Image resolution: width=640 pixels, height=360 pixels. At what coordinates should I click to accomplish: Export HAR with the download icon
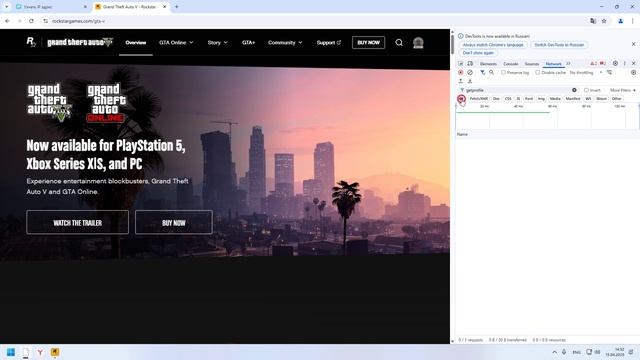click(470, 81)
